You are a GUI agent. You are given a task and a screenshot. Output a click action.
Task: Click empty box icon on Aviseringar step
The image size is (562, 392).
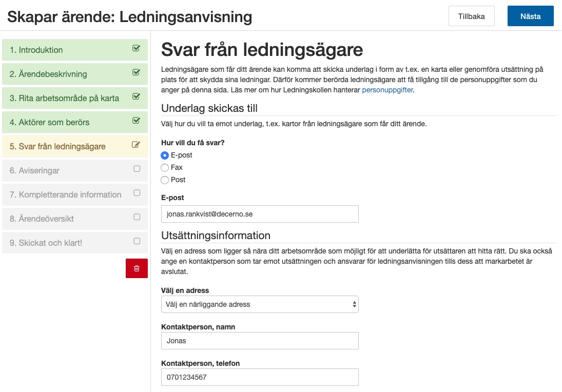(x=137, y=168)
